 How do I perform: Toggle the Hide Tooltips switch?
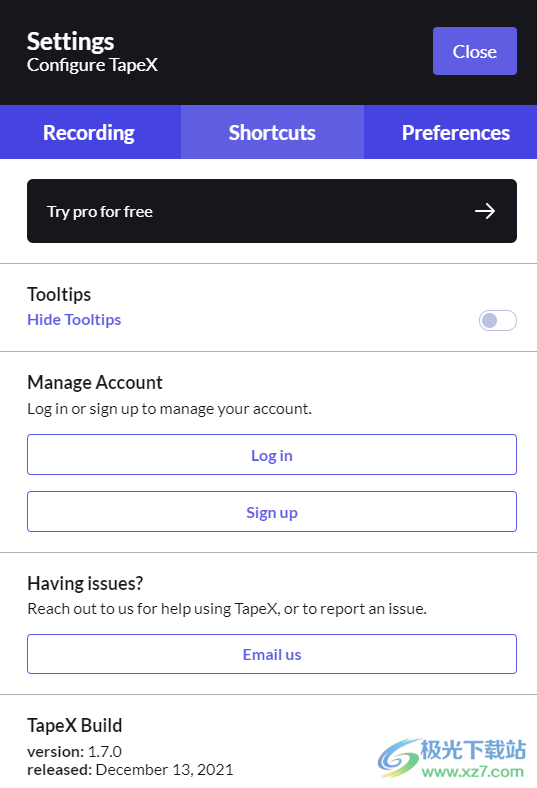[x=497, y=320]
